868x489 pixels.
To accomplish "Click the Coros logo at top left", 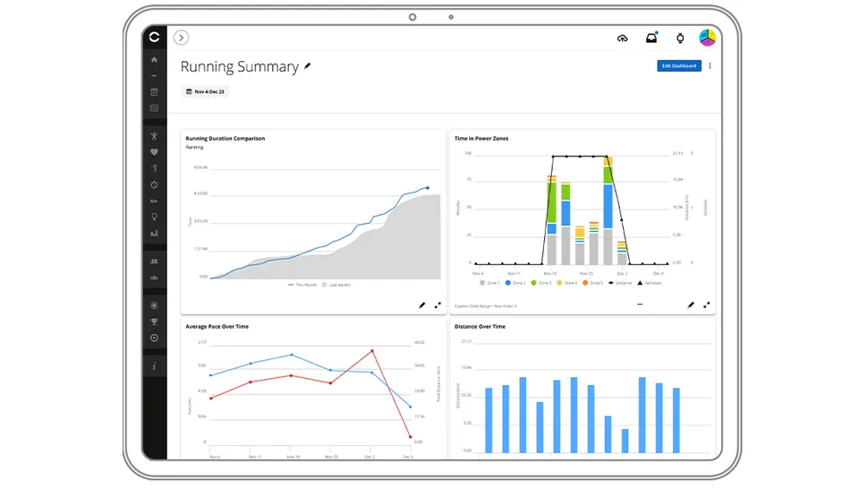I will click(x=154, y=37).
